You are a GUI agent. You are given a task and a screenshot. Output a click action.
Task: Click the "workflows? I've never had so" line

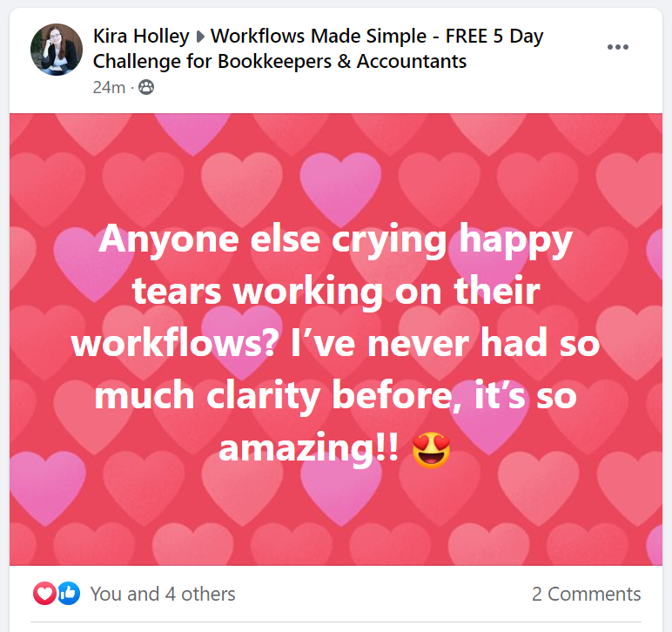[335, 344]
